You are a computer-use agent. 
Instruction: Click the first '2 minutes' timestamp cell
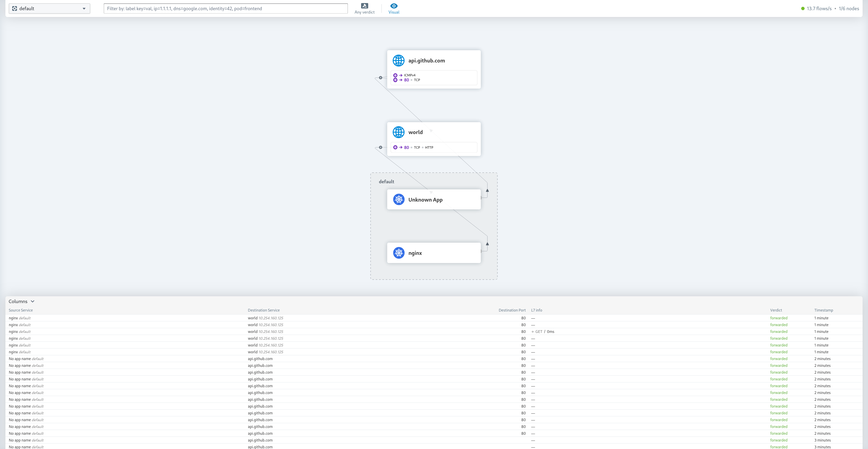(822, 359)
